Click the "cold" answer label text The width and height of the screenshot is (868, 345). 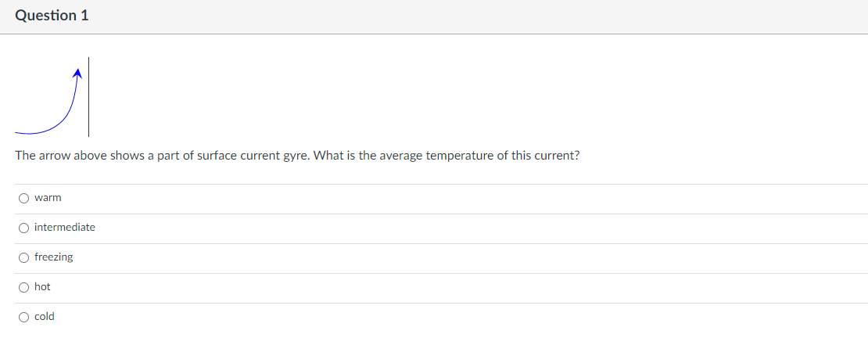pyautogui.click(x=45, y=317)
